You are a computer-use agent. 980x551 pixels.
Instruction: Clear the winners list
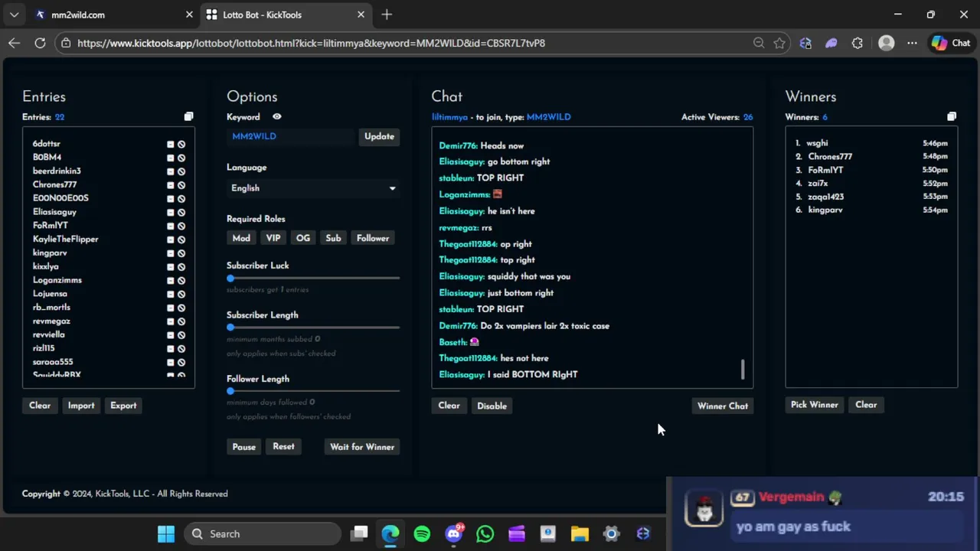tap(866, 405)
